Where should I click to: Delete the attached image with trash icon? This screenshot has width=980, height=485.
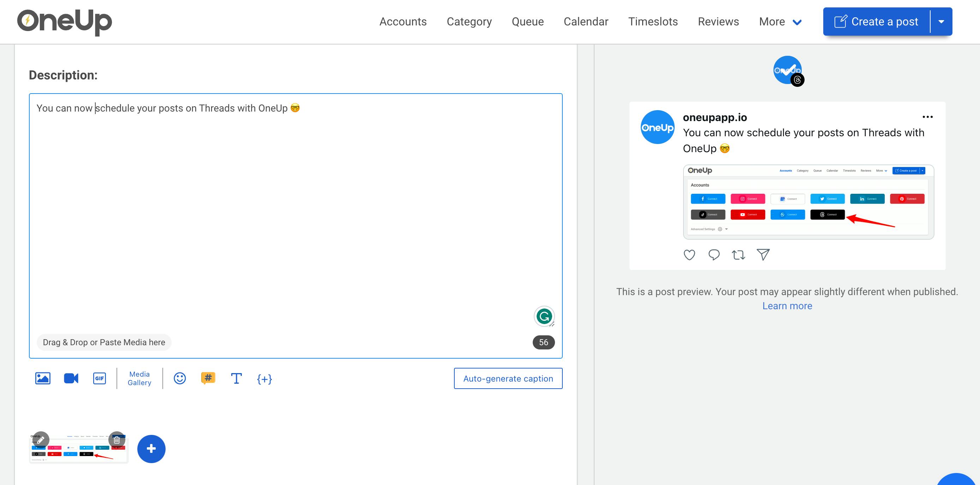coord(117,440)
